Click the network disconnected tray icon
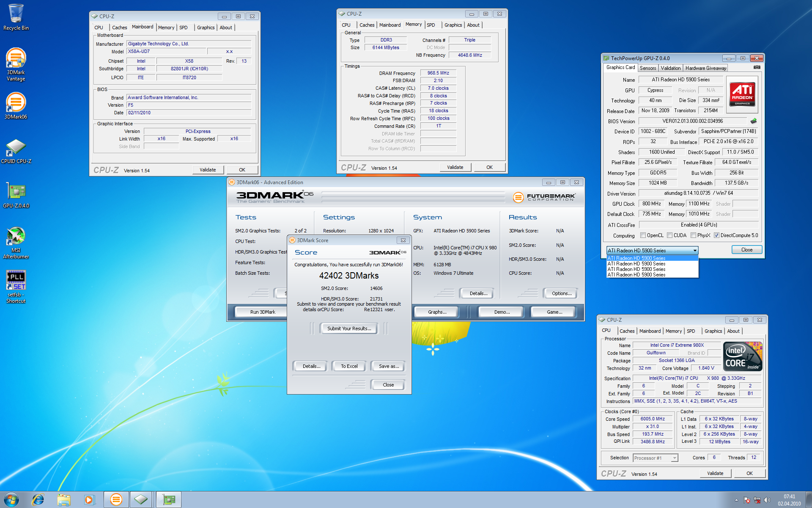This screenshot has width=812, height=508. [x=757, y=500]
